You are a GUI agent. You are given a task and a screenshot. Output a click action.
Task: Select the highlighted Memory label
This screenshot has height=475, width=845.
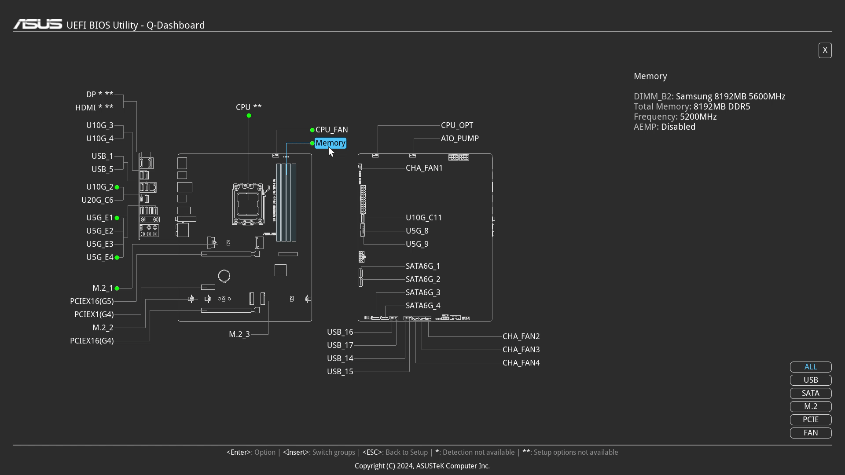330,143
